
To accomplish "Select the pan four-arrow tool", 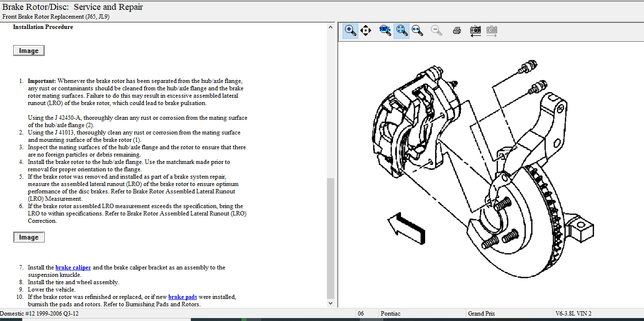I will [366, 30].
